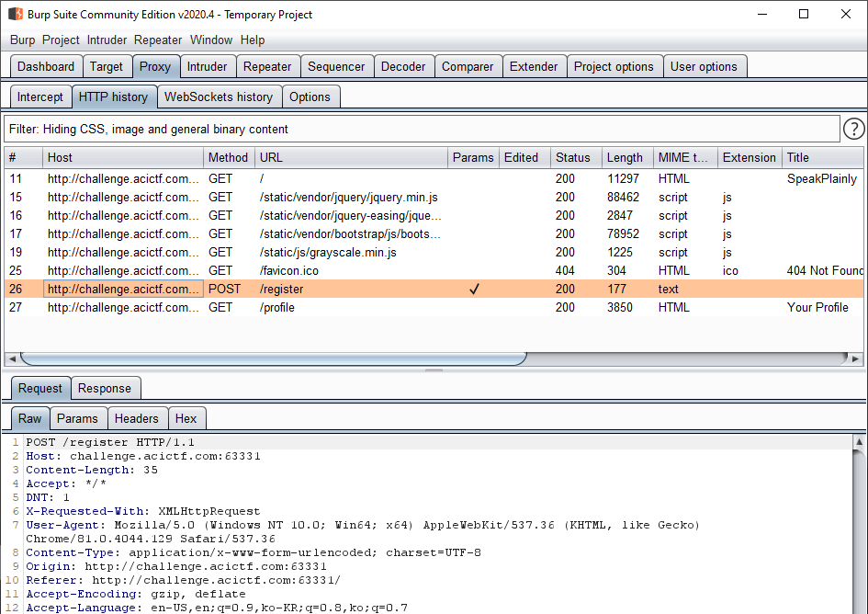This screenshot has height=614, width=868.
Task: Switch to the Dashboard tab
Action: point(46,66)
